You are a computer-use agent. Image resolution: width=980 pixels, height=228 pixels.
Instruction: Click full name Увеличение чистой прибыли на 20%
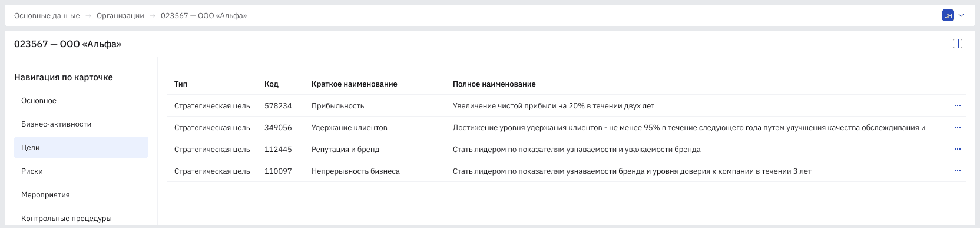coord(554,106)
